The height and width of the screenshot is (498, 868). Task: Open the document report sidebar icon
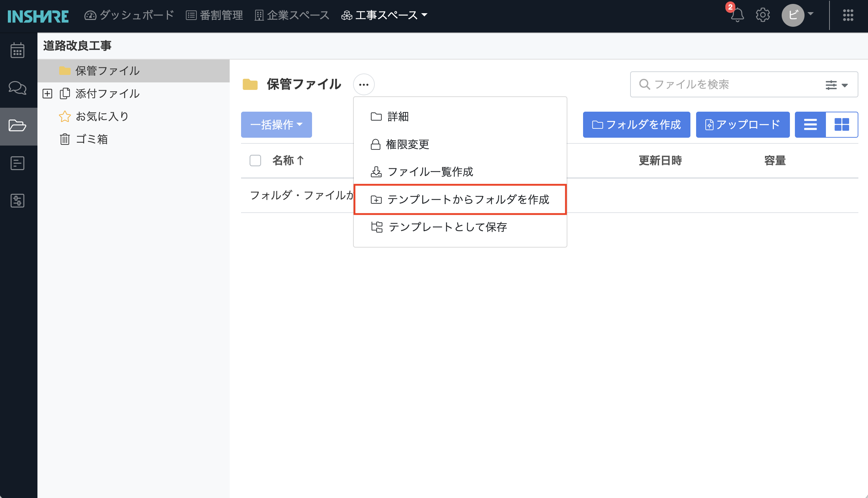click(17, 163)
